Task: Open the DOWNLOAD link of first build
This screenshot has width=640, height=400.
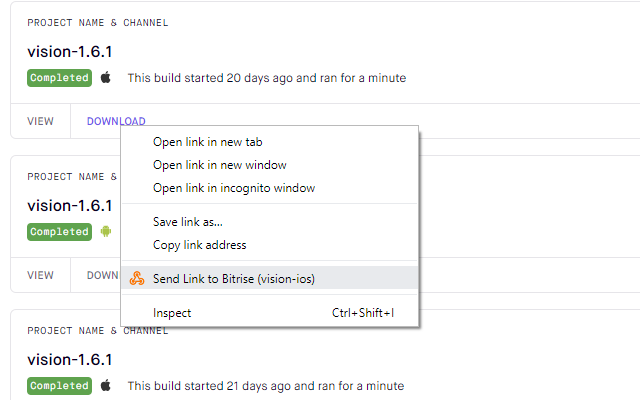Action: 116,121
